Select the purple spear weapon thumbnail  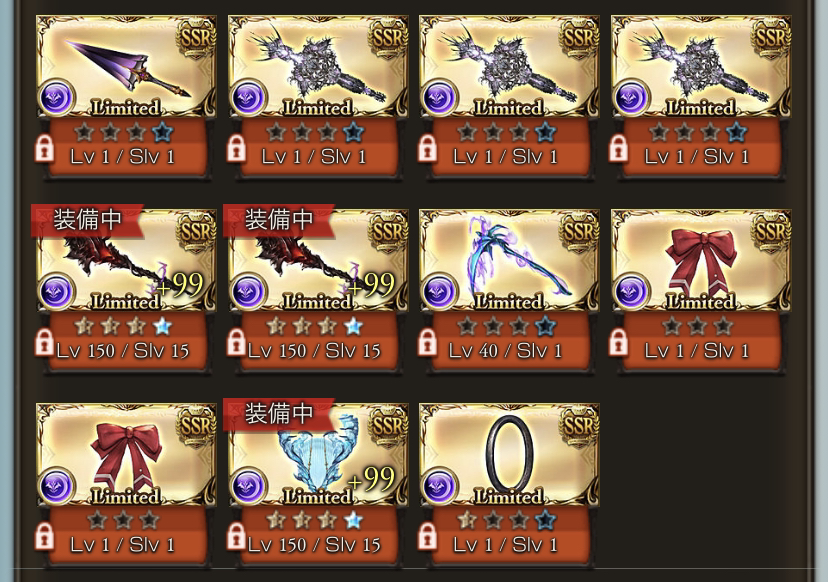[126, 67]
